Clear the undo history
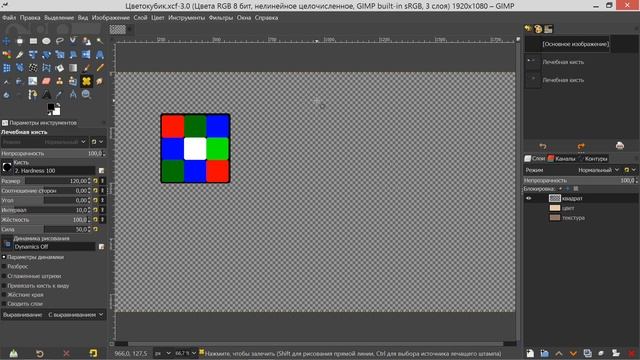640x360 pixels. click(620, 146)
